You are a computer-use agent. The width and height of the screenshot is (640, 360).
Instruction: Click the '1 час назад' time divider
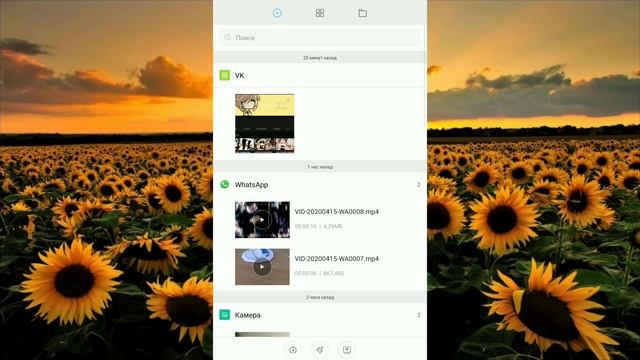pos(320,167)
